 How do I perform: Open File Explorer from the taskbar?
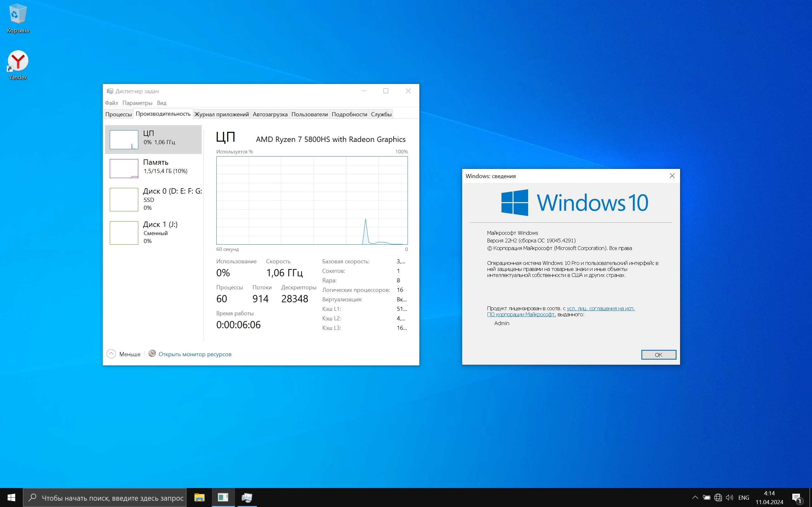tap(199, 497)
